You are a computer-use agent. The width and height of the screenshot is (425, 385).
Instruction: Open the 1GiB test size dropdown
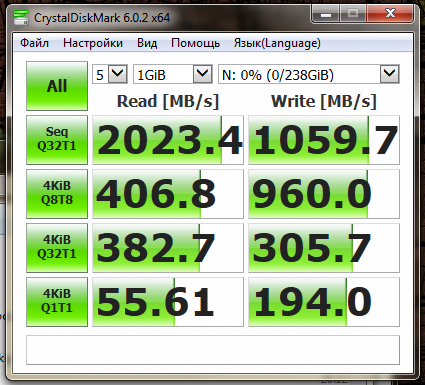pos(173,74)
